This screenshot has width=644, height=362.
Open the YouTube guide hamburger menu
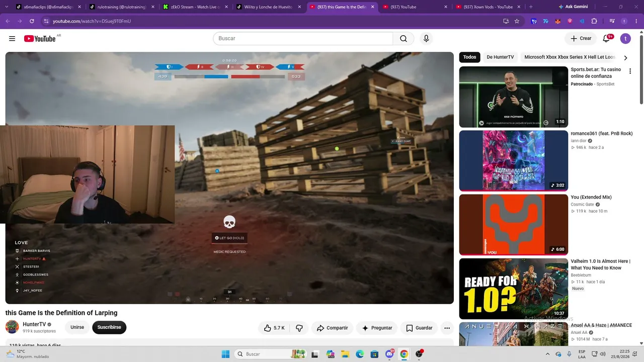pos(12,39)
